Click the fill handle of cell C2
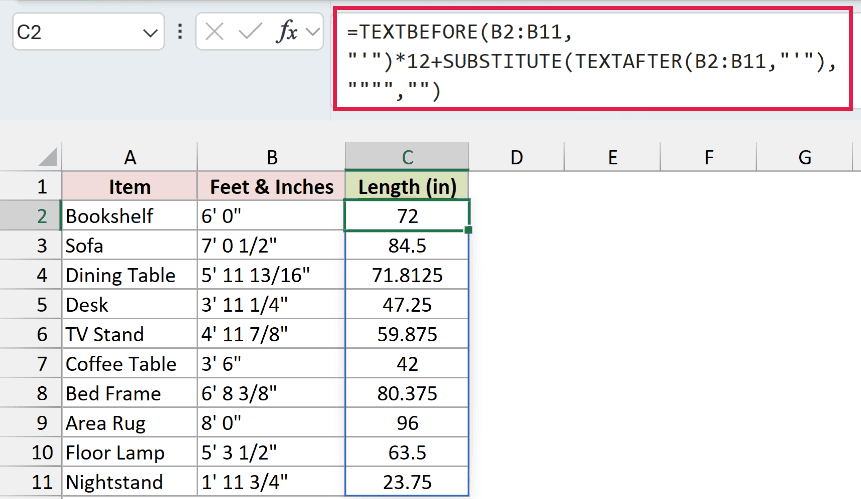Screen dimensions: 861x499 (x=468, y=230)
